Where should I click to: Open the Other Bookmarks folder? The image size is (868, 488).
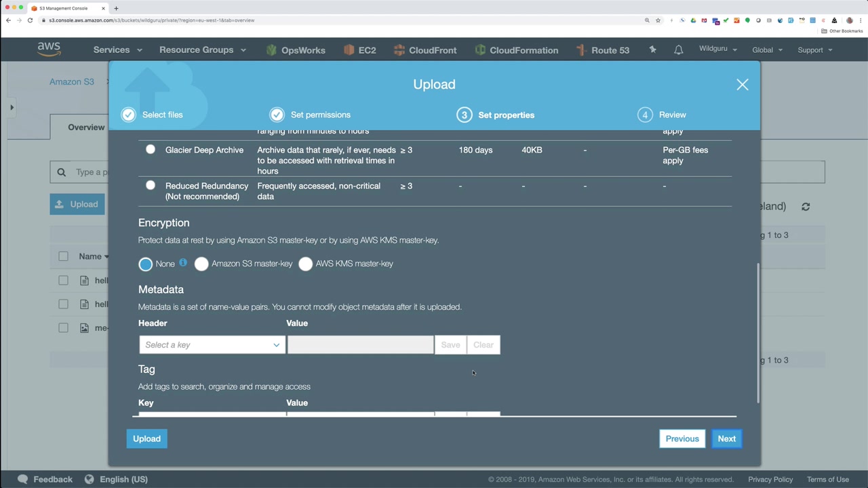pyautogui.click(x=842, y=31)
